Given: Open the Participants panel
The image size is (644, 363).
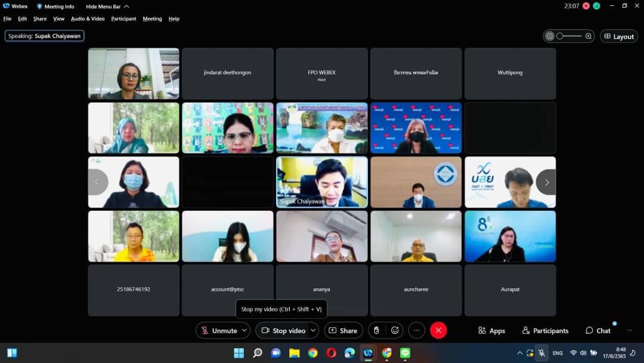Looking at the screenshot, I should pos(545,330).
